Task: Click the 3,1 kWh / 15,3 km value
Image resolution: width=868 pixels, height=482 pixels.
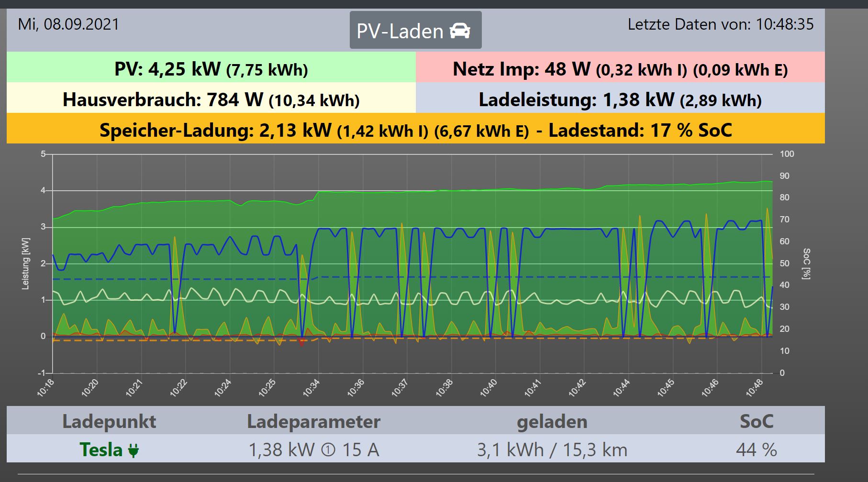Action: 552,450
